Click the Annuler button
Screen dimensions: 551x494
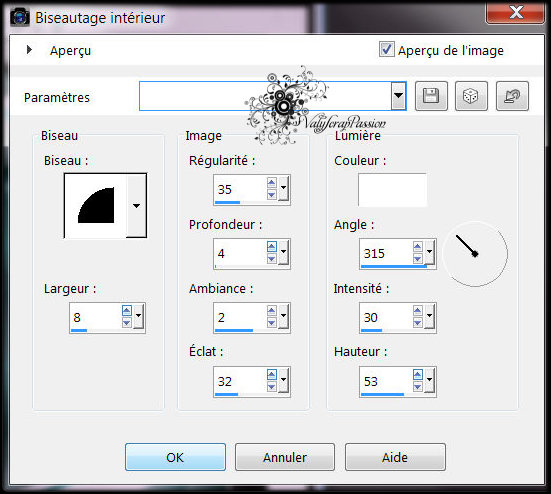click(x=285, y=457)
